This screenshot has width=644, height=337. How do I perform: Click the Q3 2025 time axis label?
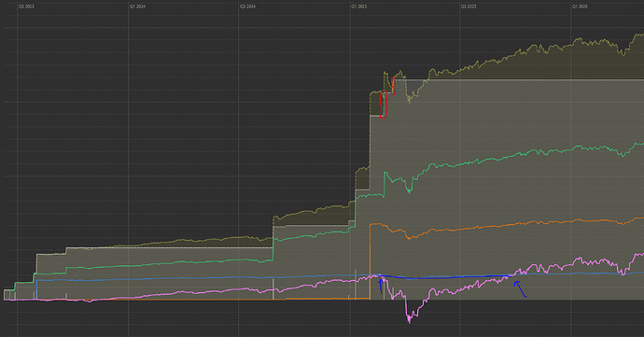pos(469,7)
